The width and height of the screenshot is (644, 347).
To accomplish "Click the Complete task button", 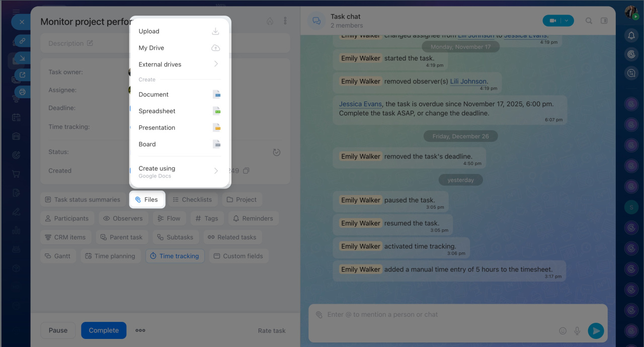I will [x=104, y=330].
